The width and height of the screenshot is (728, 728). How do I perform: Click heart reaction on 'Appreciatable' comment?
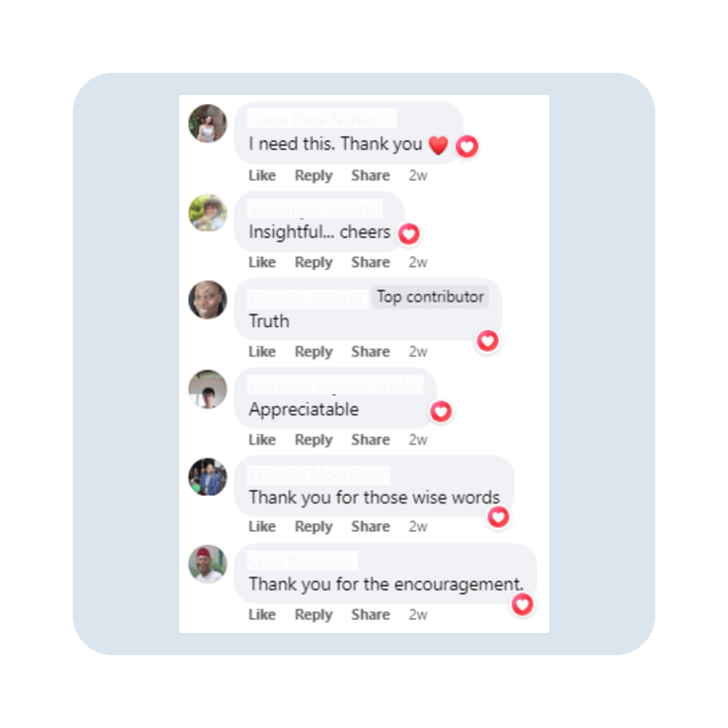click(441, 411)
